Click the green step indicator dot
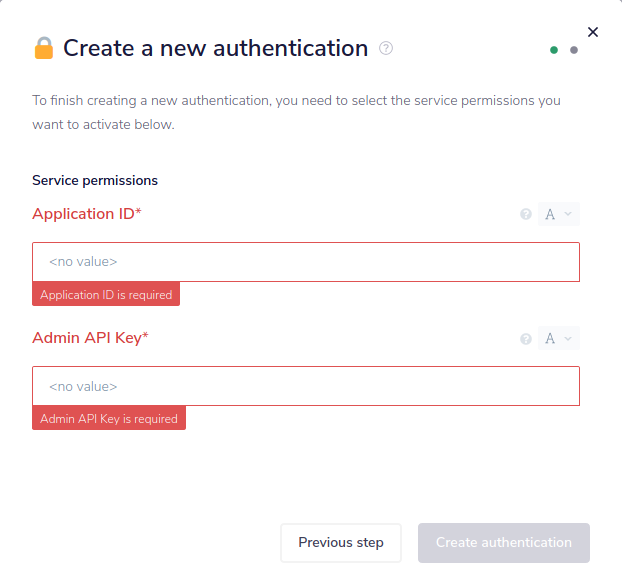622x582 pixels. (554, 50)
